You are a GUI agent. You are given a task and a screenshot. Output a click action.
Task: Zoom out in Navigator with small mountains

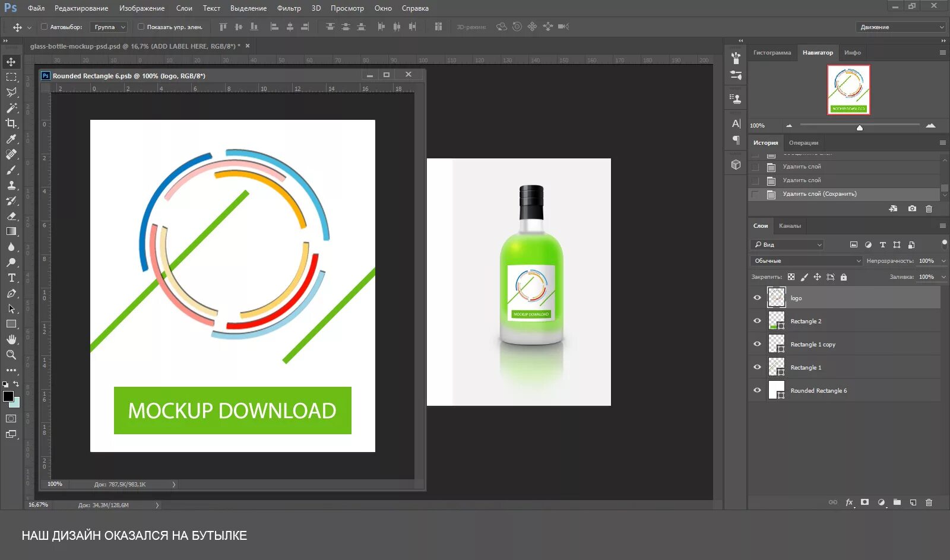coord(789,126)
